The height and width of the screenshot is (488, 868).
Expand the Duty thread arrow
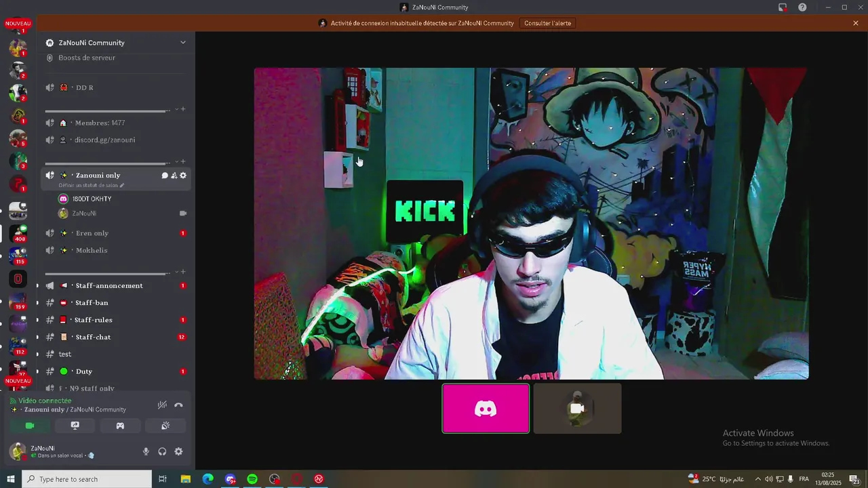click(37, 371)
